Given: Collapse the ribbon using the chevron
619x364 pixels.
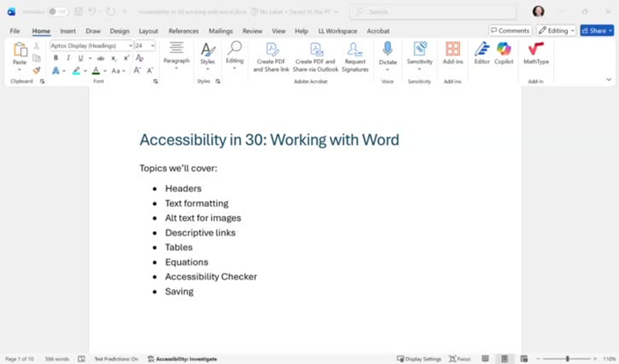Looking at the screenshot, I should [608, 80].
